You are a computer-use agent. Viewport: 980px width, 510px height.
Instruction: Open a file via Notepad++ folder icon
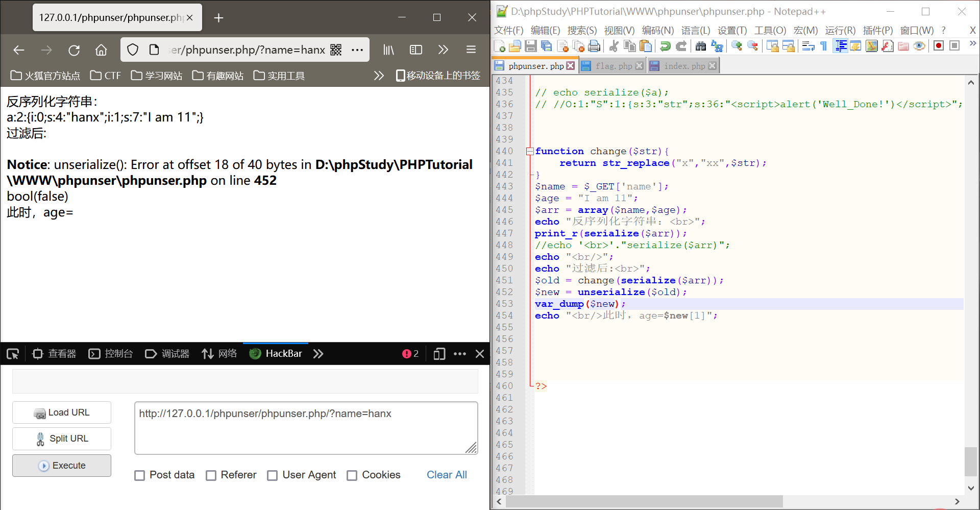coord(515,46)
